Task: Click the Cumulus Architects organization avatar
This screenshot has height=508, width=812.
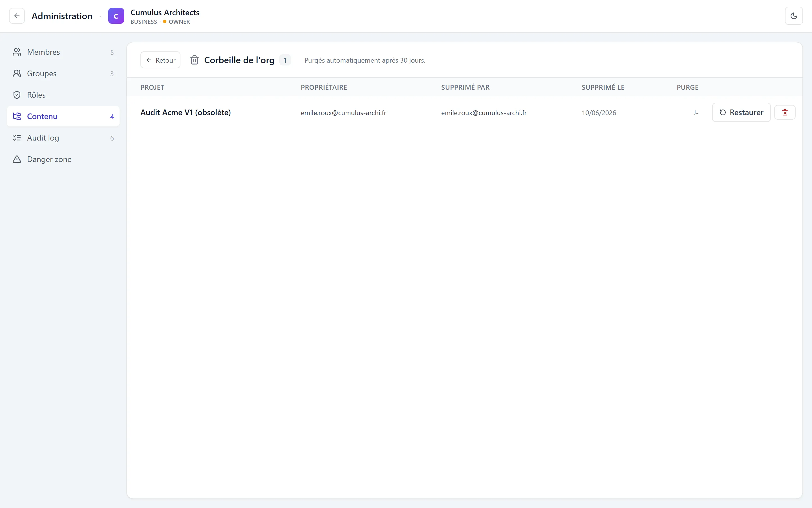Action: 116,16
